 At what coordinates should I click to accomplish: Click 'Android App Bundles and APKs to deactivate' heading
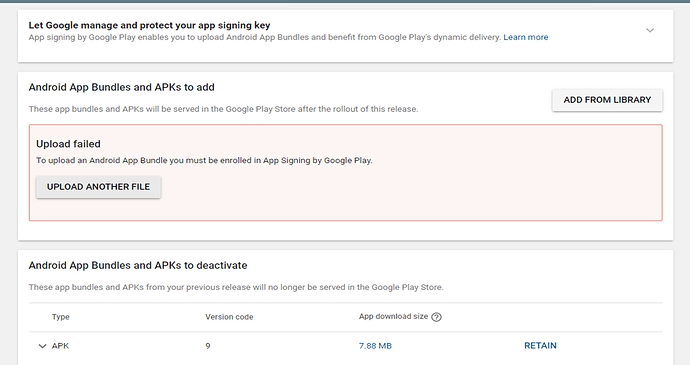tap(138, 265)
